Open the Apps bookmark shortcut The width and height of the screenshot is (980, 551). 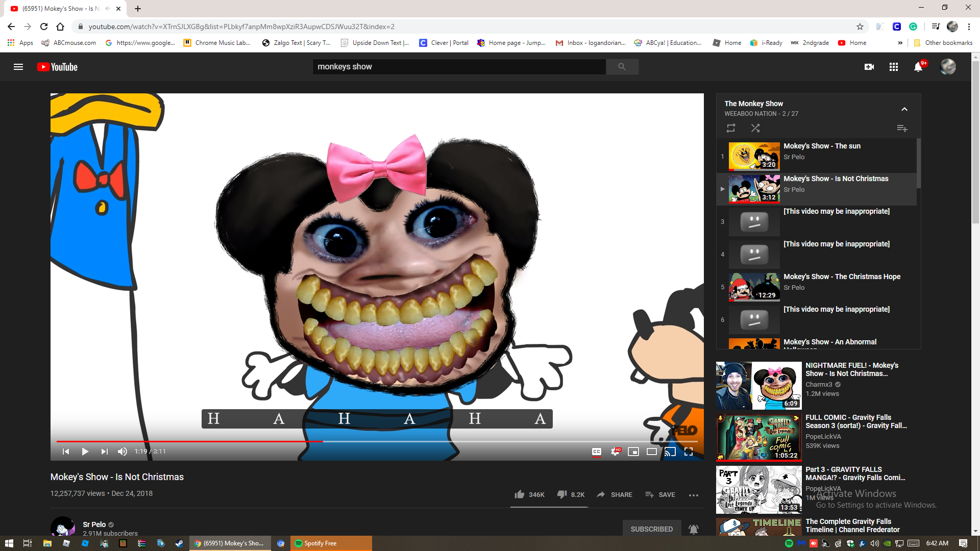(x=20, y=43)
